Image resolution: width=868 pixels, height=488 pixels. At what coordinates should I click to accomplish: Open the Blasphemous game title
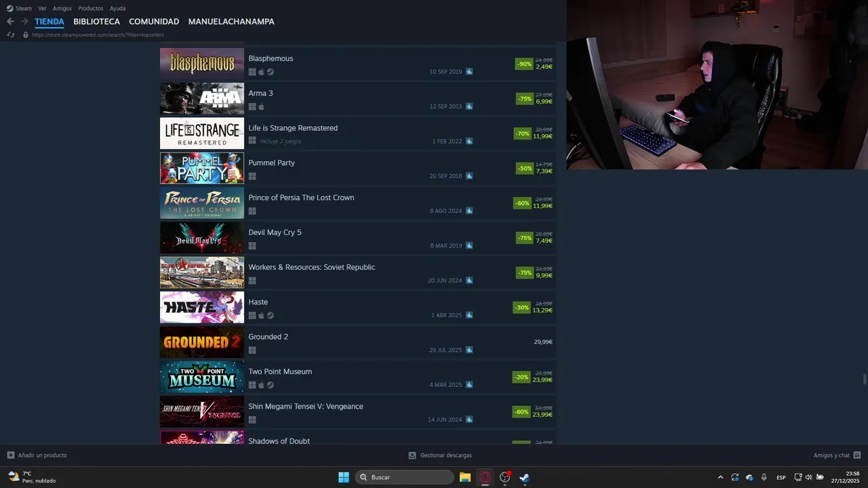(x=271, y=58)
